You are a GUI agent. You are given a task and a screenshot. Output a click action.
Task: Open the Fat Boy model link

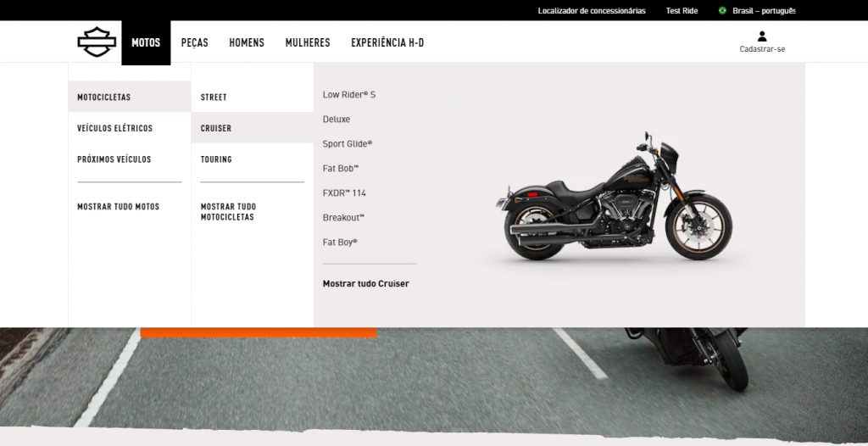(x=340, y=243)
